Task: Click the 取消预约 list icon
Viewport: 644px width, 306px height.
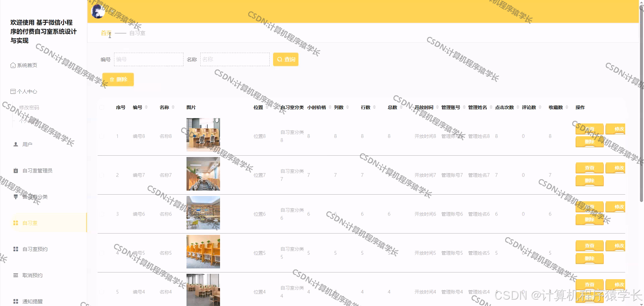Action: [x=15, y=275]
